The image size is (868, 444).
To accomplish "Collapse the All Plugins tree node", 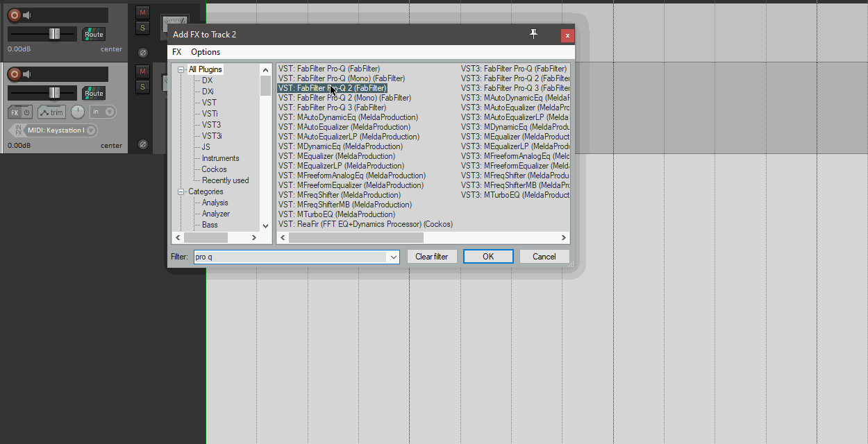I will pos(181,69).
